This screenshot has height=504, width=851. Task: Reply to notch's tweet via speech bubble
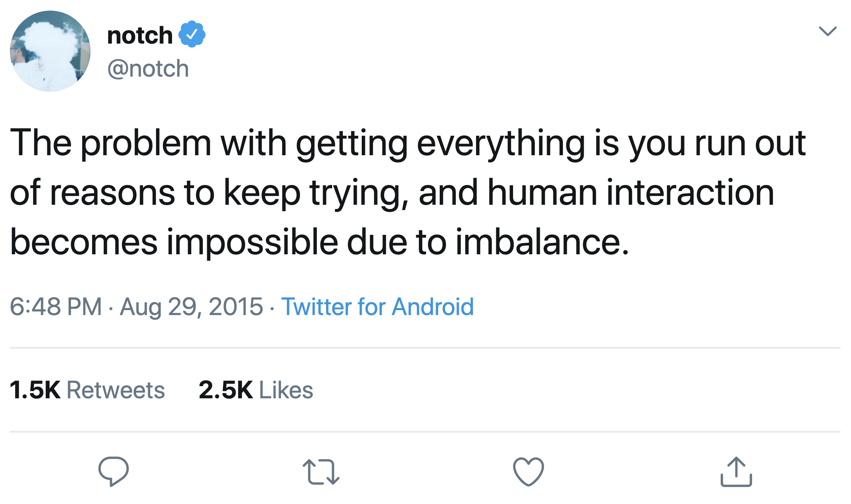tap(113, 472)
